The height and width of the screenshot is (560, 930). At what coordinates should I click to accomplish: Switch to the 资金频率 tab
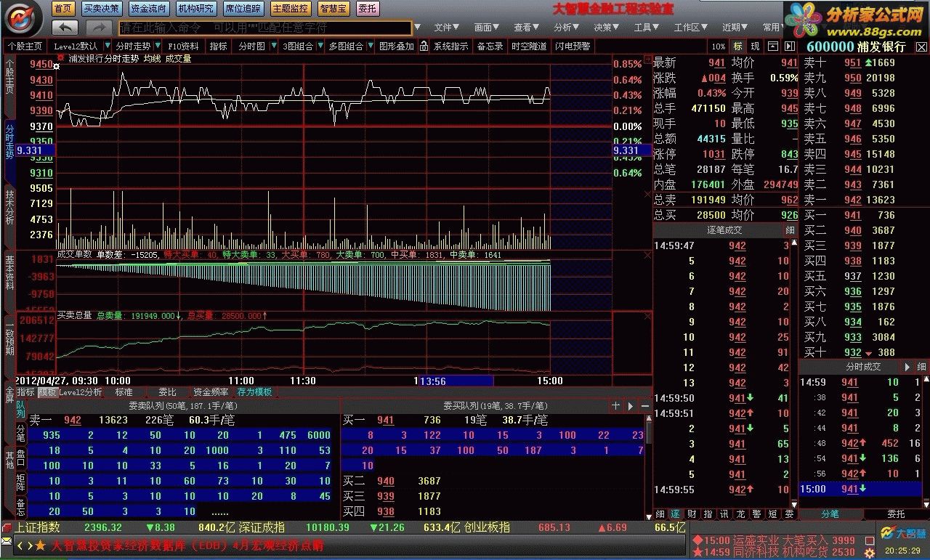211,391
